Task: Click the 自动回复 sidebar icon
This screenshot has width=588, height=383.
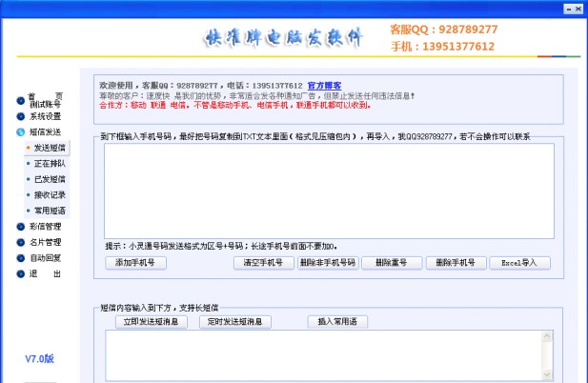Action: click(x=20, y=258)
